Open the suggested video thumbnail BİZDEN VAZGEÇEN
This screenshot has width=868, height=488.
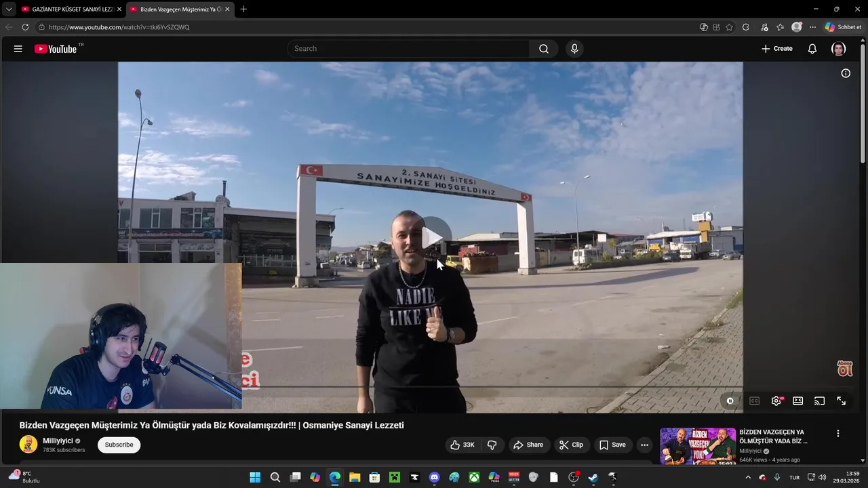(698, 446)
